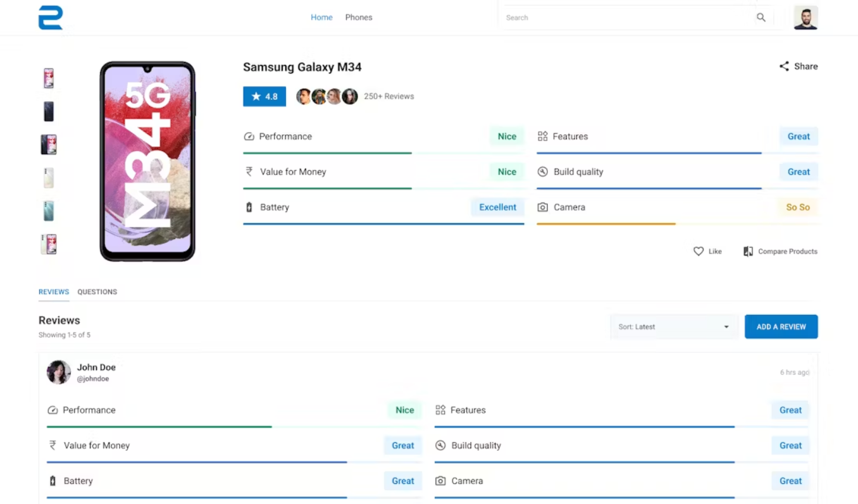Viewport: 858px width, 504px height.
Task: Click the 6 hrs ago timestamp
Action: (795, 372)
